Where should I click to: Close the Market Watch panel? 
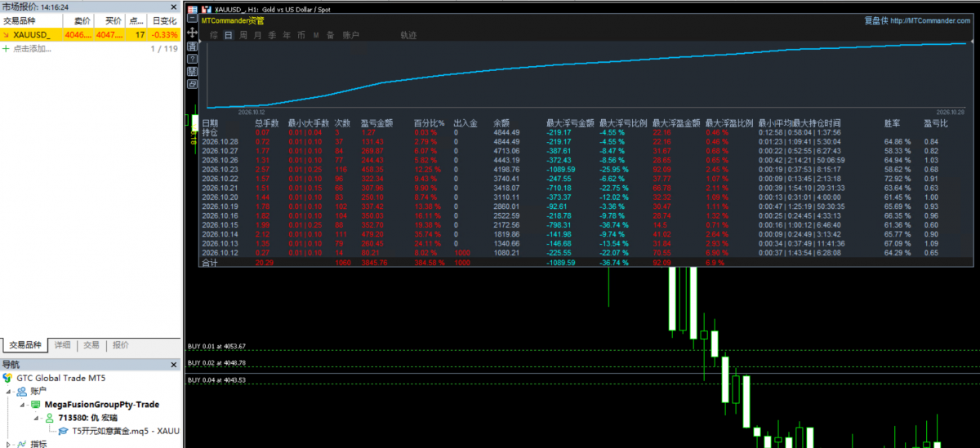point(173,6)
